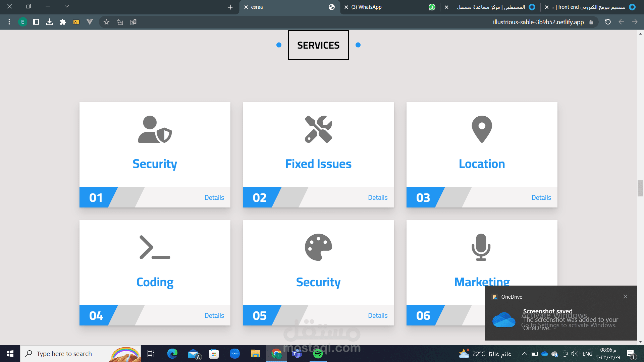
Task: Open Task View on the taskbar
Action: point(151,354)
